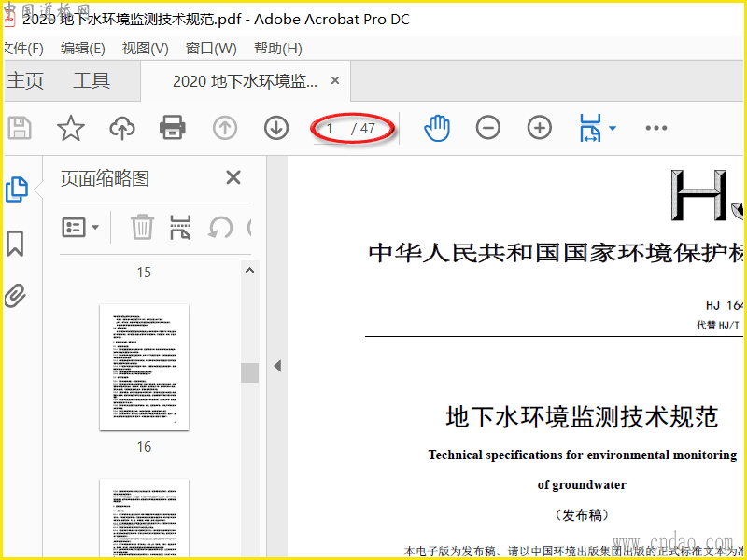Close the 页面缩略图 panel

[233, 177]
